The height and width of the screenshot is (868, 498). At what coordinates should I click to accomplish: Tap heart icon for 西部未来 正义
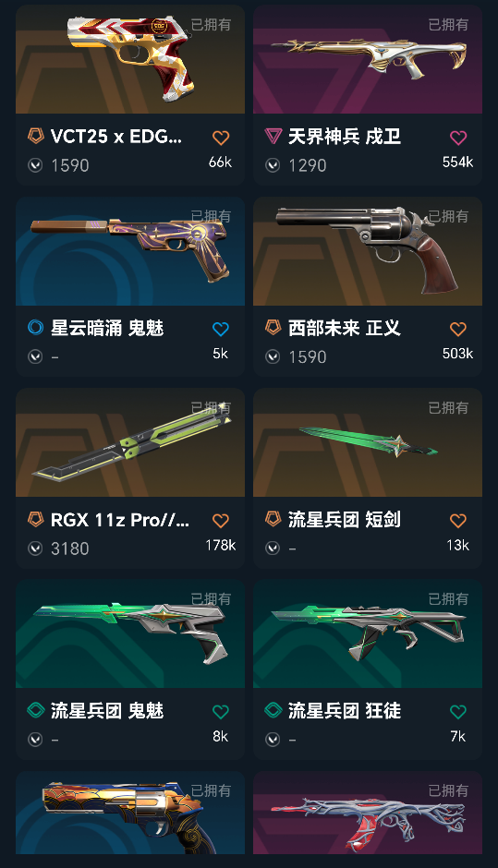(x=458, y=330)
